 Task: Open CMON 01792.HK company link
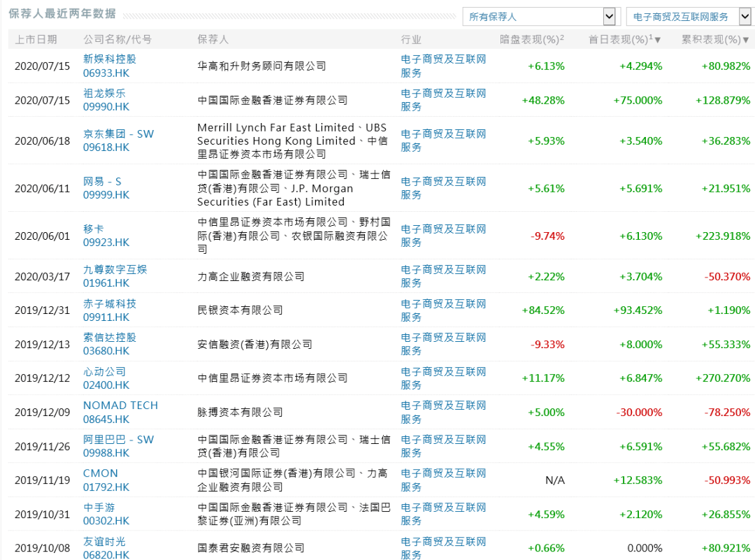pyautogui.click(x=106, y=480)
